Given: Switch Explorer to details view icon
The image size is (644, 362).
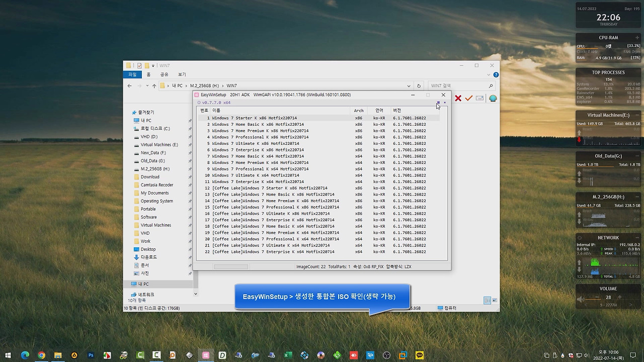Looking at the screenshot, I should click(487, 301).
